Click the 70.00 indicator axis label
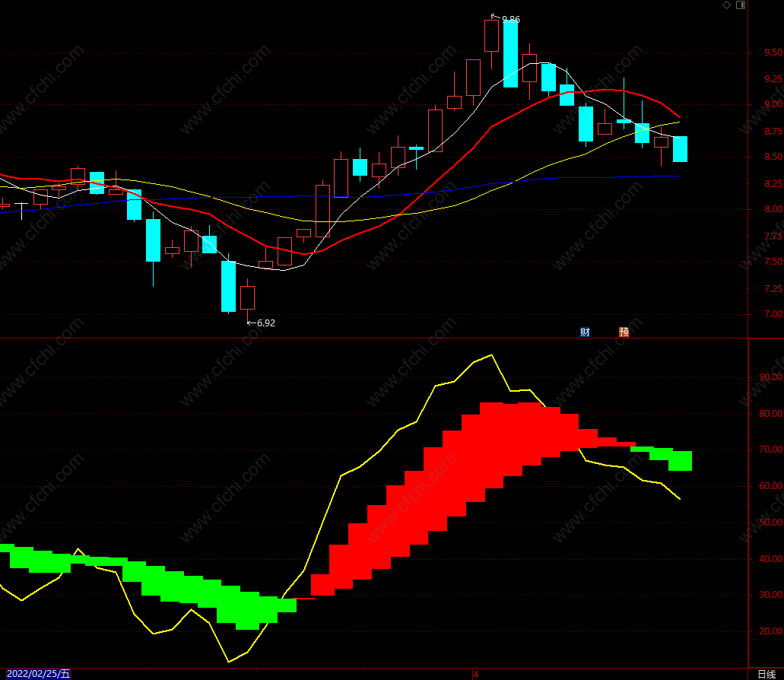The width and height of the screenshot is (784, 680). click(x=770, y=450)
